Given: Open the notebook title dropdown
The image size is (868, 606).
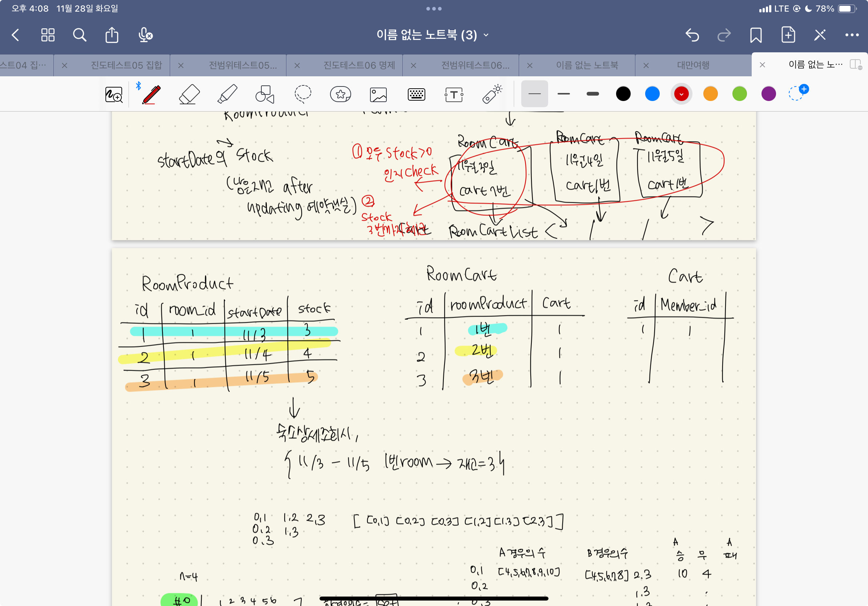Looking at the screenshot, I should click(433, 35).
